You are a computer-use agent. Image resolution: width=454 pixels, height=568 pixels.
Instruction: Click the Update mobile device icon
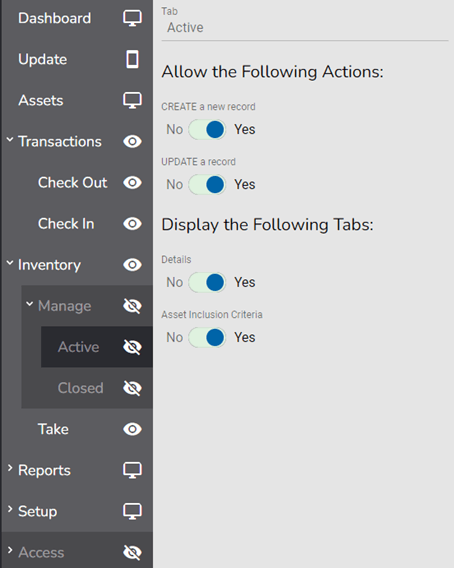click(x=132, y=59)
